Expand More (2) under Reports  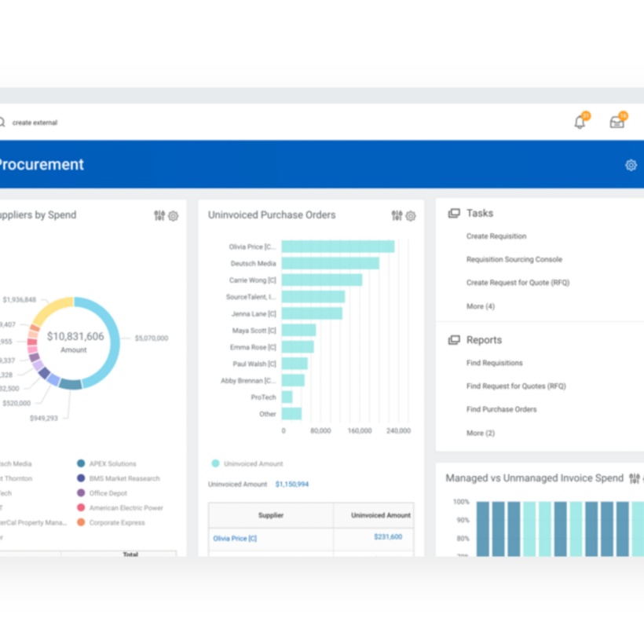pyautogui.click(x=481, y=434)
